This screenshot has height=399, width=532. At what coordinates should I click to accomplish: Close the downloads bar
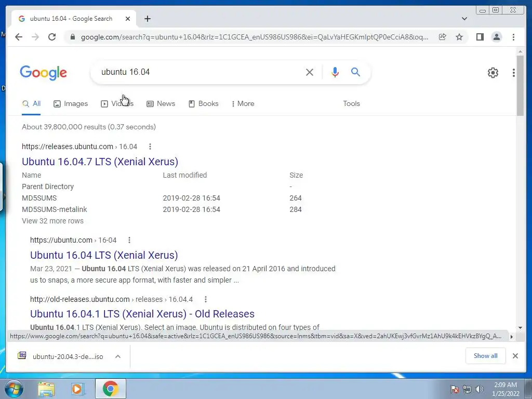tap(515, 356)
